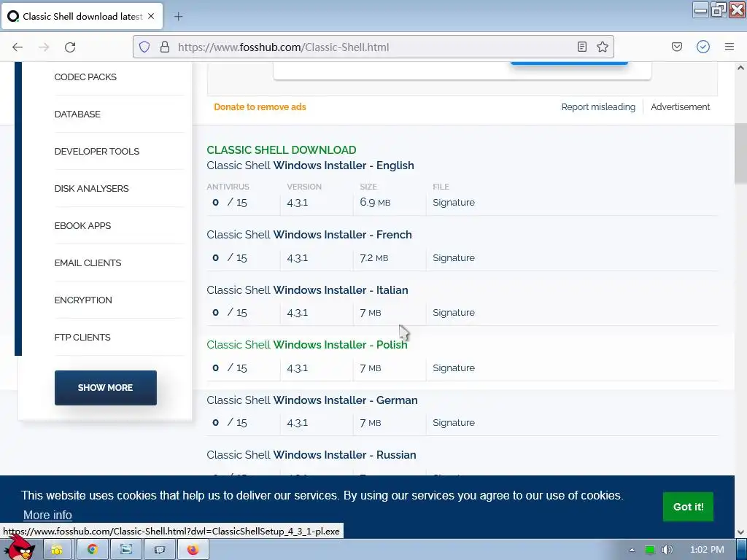Click the page scrollbar down arrow
The image size is (747, 560).
coord(740,532)
